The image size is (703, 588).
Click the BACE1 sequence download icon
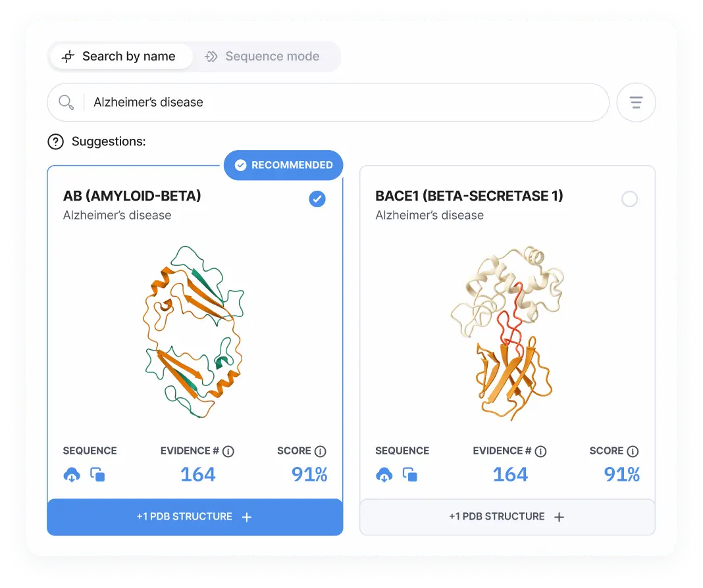(385, 474)
